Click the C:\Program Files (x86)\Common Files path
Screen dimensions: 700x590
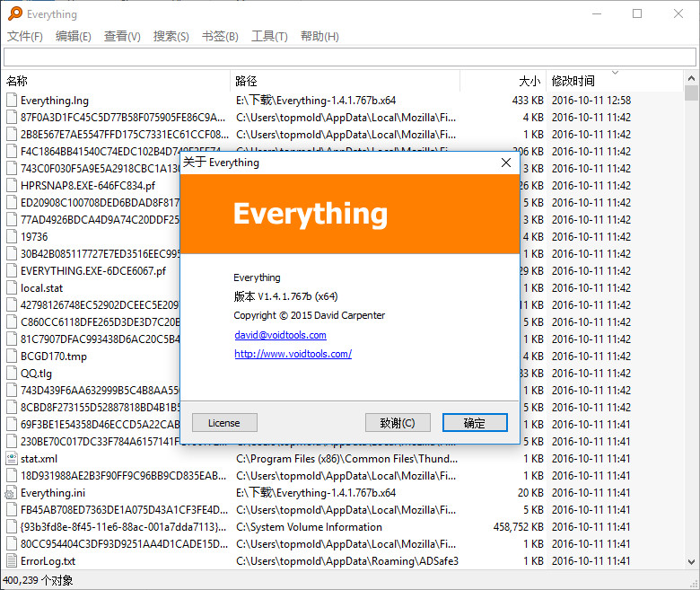pyautogui.click(x=347, y=459)
